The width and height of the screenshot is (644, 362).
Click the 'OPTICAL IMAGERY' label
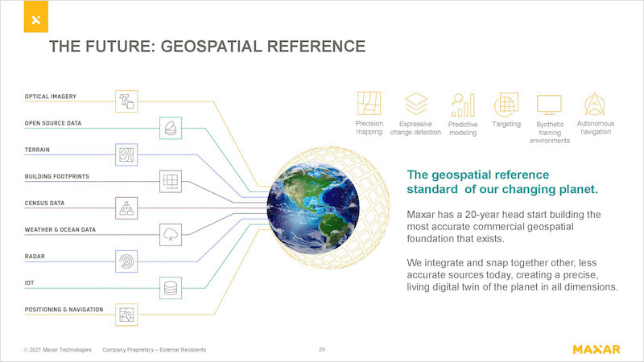click(x=51, y=97)
